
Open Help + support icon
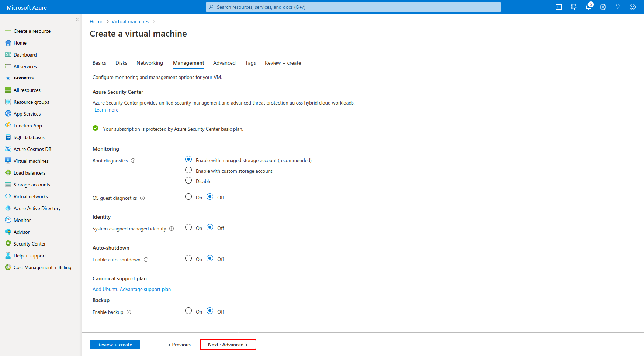pos(8,256)
